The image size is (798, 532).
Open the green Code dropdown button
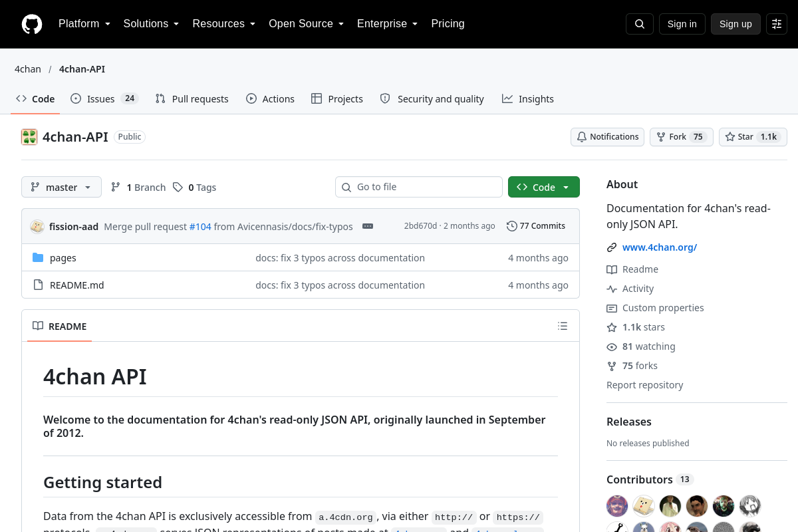coord(544,188)
